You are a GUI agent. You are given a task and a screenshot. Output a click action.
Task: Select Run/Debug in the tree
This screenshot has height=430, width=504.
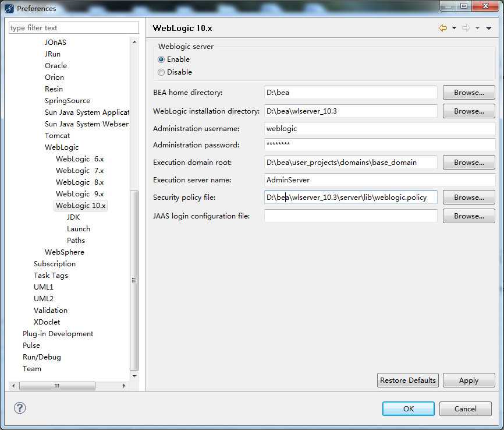41,357
